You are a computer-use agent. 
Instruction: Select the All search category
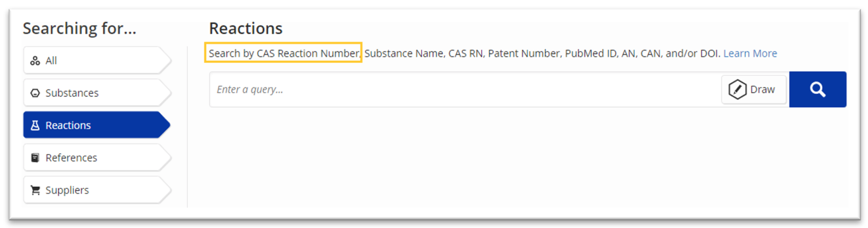click(x=97, y=61)
